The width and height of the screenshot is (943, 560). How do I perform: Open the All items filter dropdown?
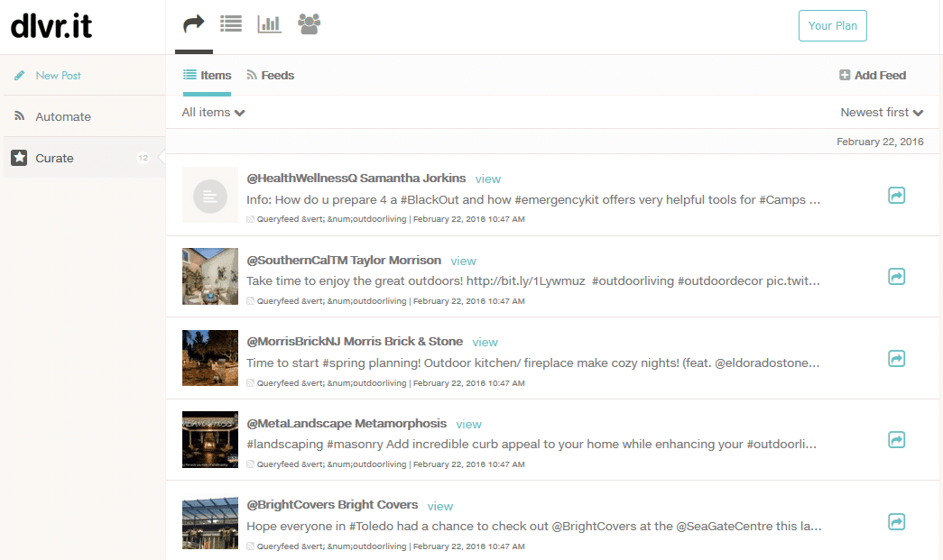(x=213, y=112)
